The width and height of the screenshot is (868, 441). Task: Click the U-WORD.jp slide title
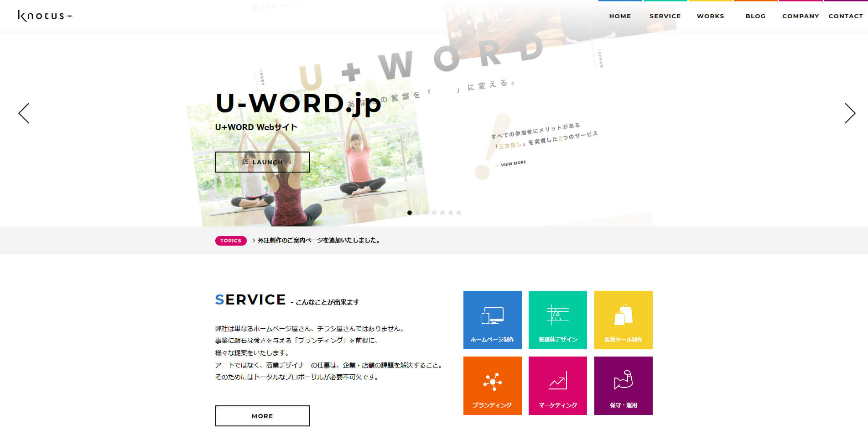pyautogui.click(x=298, y=104)
